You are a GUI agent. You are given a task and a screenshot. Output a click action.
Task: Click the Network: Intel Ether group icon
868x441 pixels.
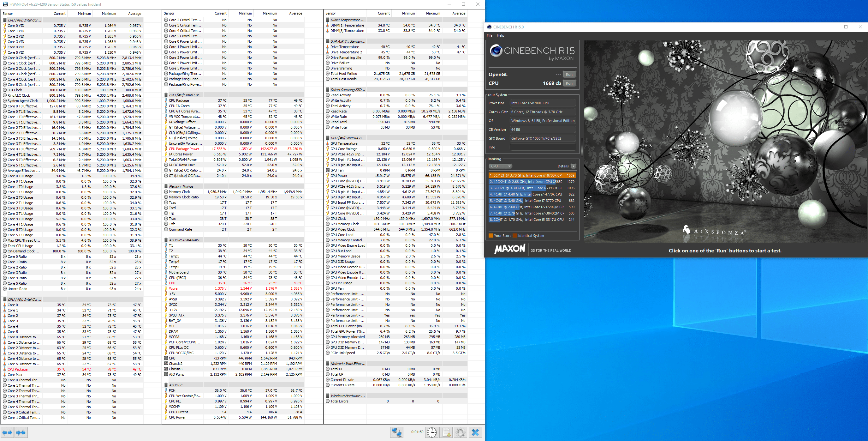pyautogui.click(x=328, y=364)
